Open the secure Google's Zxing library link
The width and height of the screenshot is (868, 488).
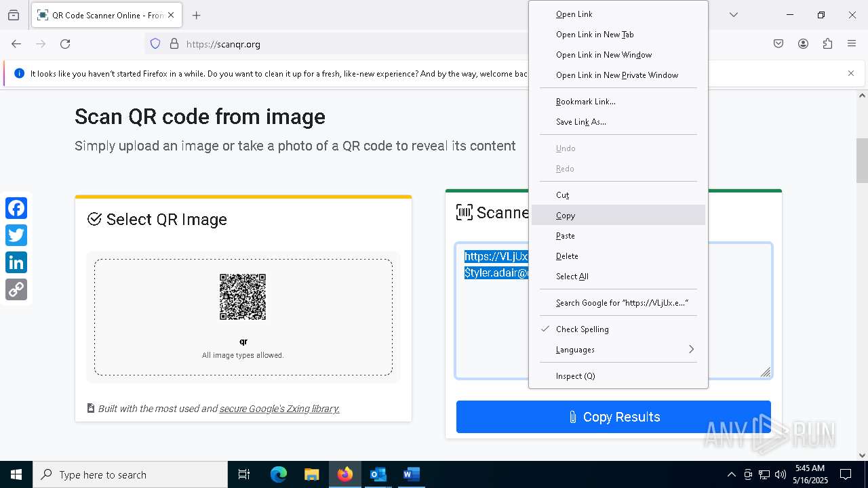click(279, 409)
